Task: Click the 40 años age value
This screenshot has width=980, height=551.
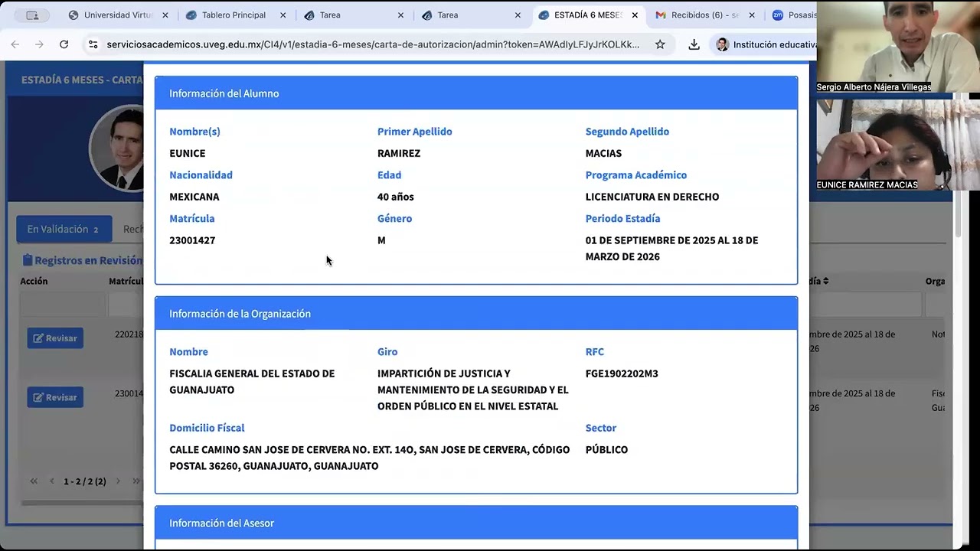Action: 396,197
